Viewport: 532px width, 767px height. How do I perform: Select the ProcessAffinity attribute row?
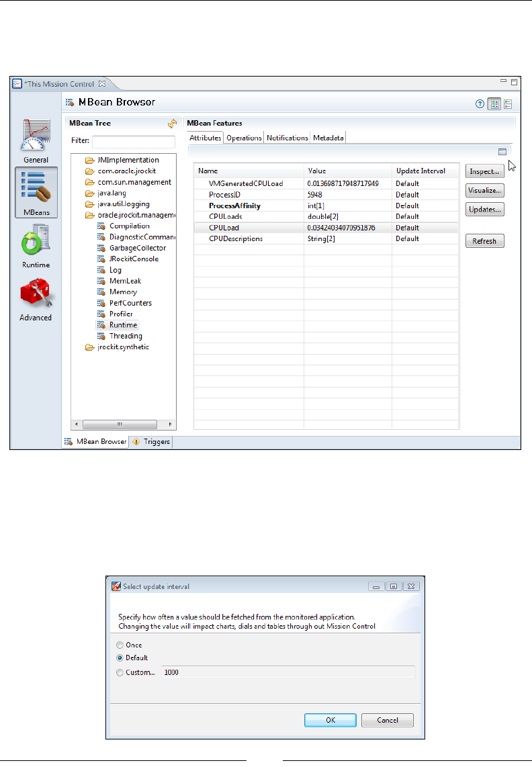(x=326, y=206)
